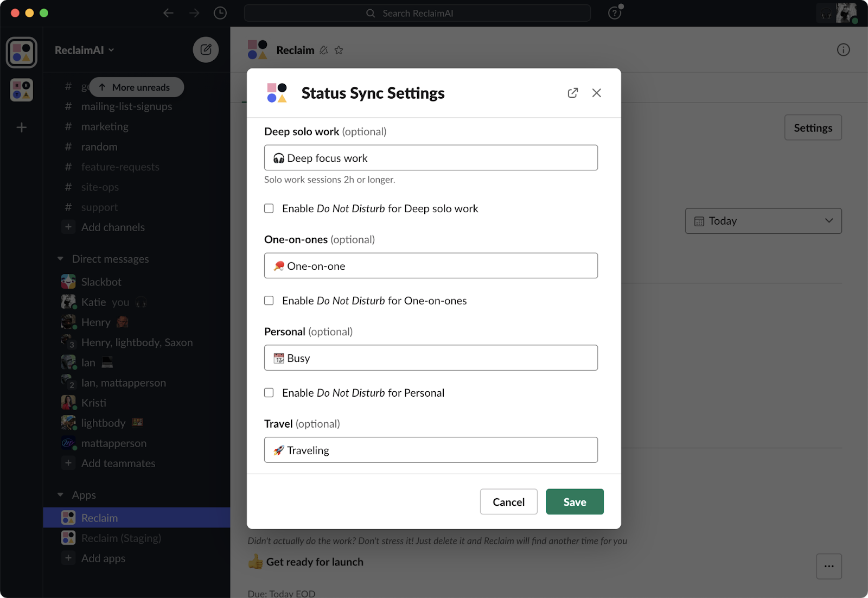The height and width of the screenshot is (598, 868).
Task: Edit the Busy personal status field
Action: coord(431,358)
